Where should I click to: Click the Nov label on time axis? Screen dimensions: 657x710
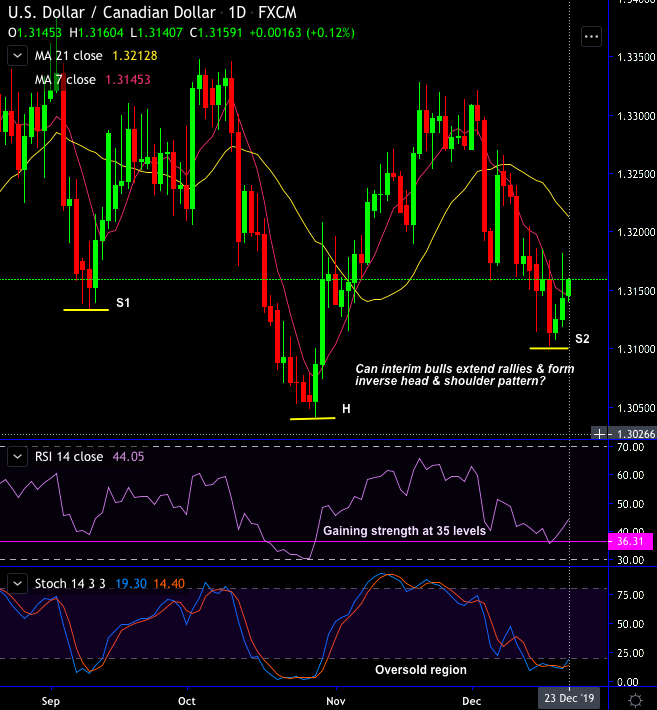pos(336,701)
